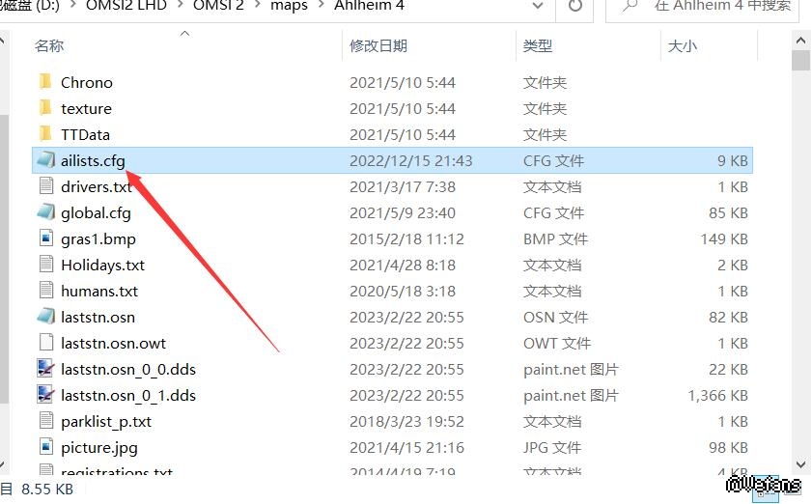812x504 pixels.
Task: Select the Holidays.txt text file
Action: point(102,265)
